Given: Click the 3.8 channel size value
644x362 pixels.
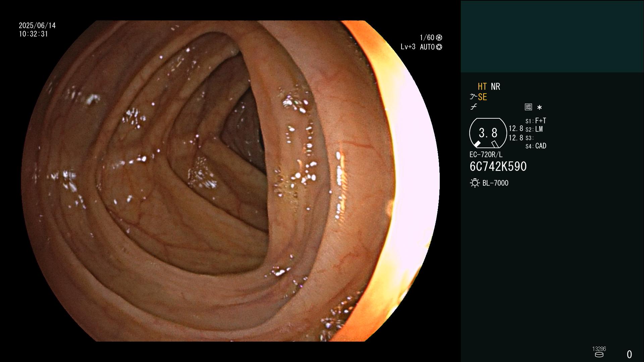Looking at the screenshot, I should click(x=488, y=133).
